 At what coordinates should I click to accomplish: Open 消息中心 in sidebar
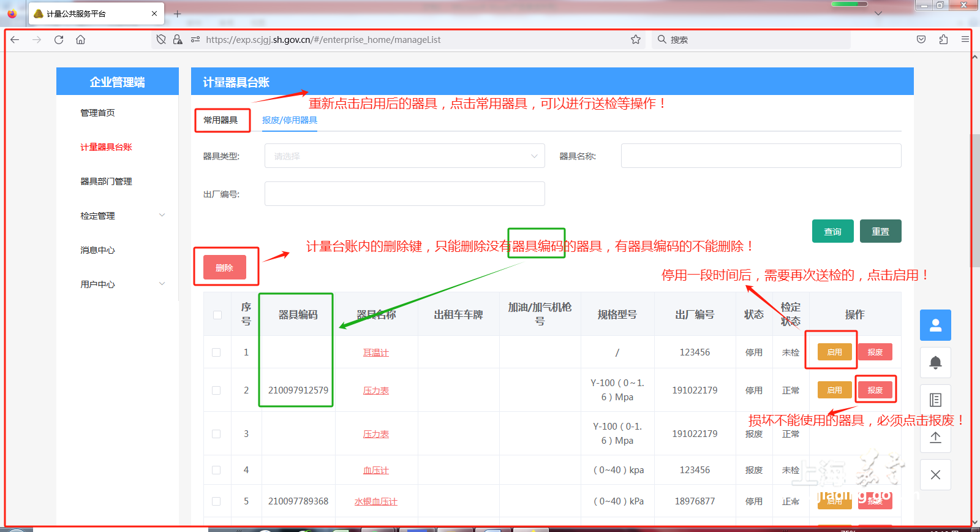(x=97, y=250)
